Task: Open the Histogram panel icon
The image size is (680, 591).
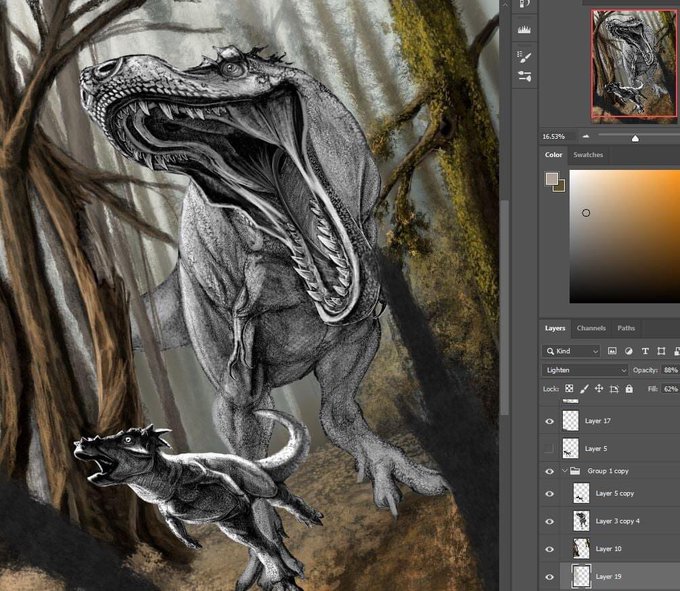Action: [x=524, y=29]
